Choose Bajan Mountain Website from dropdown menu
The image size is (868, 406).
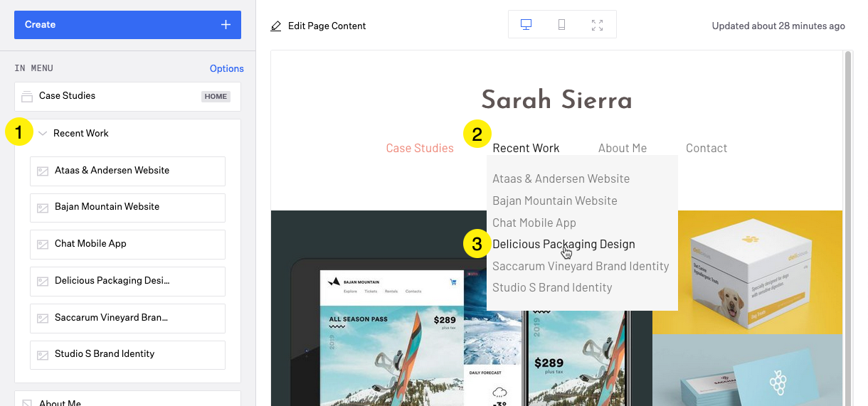point(555,201)
